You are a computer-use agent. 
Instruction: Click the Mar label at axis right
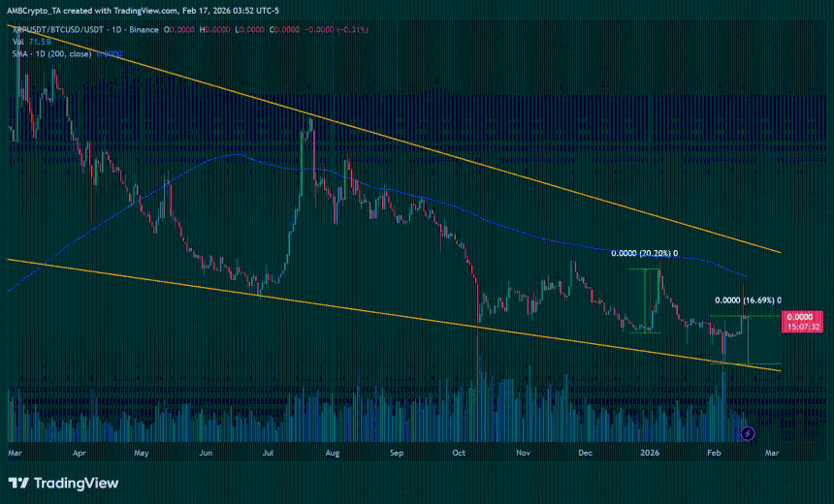click(x=772, y=453)
